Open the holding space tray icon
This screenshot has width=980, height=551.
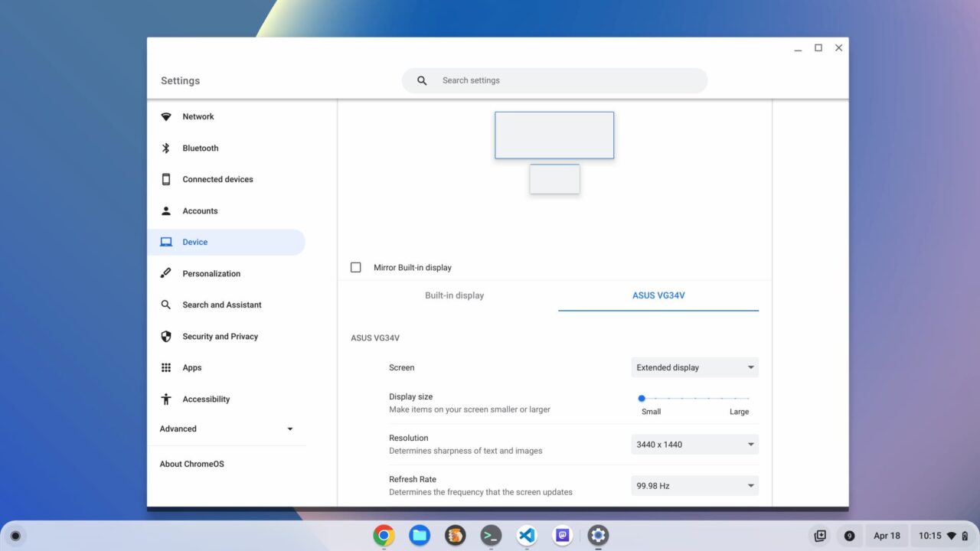coord(820,536)
